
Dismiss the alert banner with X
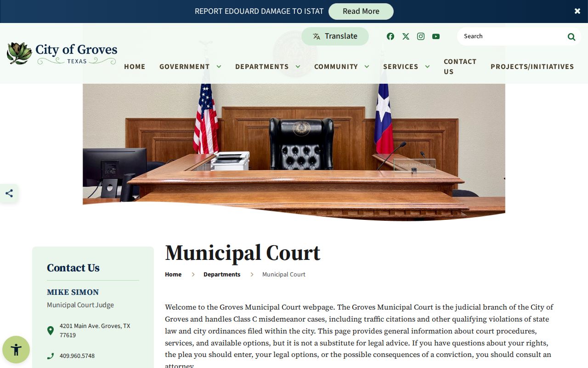coord(577,11)
